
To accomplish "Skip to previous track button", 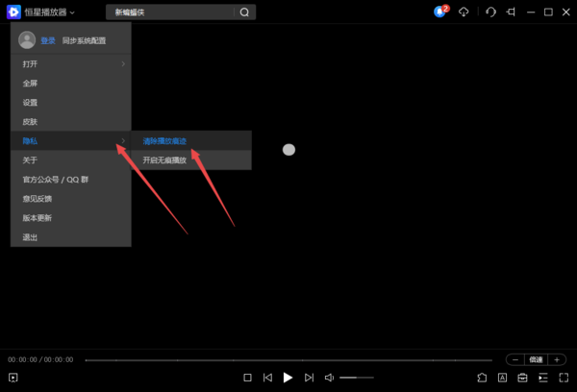I will coord(268,378).
